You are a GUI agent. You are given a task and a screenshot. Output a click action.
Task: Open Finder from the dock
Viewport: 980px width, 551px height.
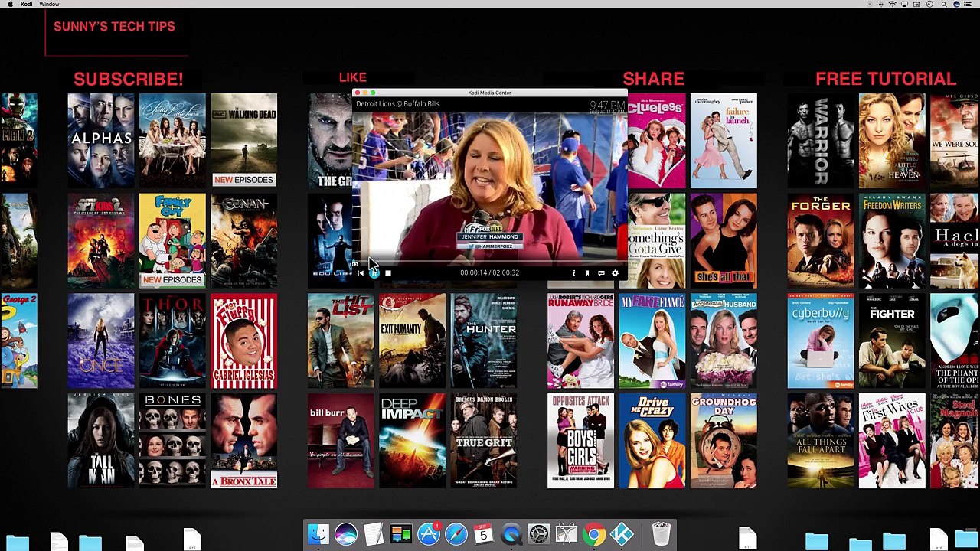pyautogui.click(x=318, y=533)
